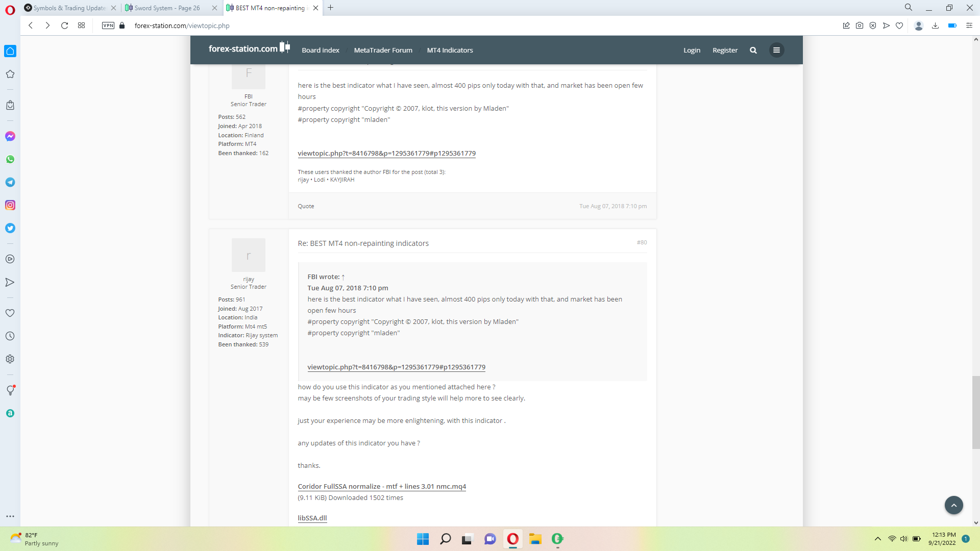Viewport: 980px width, 551px height.
Task: Open Twitter sidebar panel
Action: coord(10,228)
